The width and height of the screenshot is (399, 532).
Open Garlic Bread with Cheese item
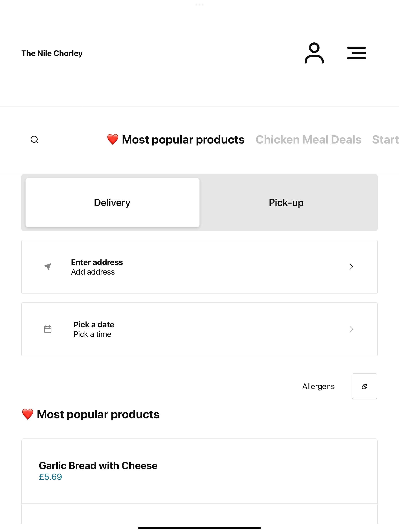199,471
